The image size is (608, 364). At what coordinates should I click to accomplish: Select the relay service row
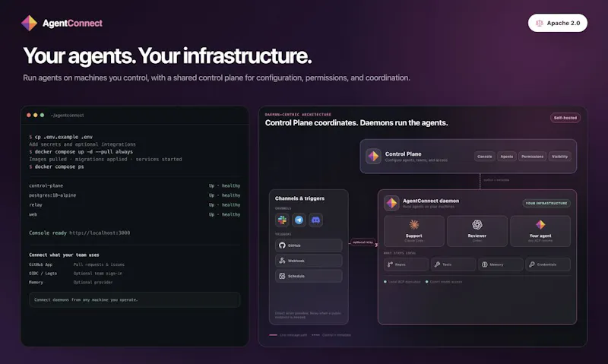(x=135, y=204)
